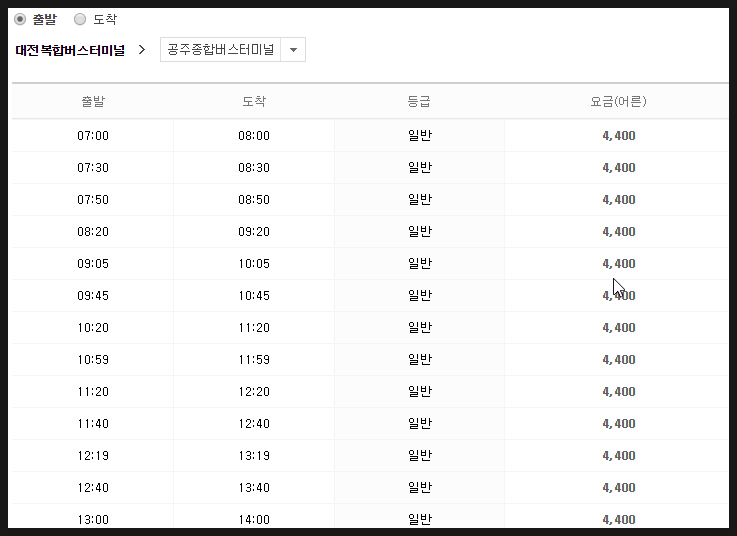The height and width of the screenshot is (536, 737).
Task: Click the dropdown arrow beside 공주종합버스터미널
Action: (293, 50)
